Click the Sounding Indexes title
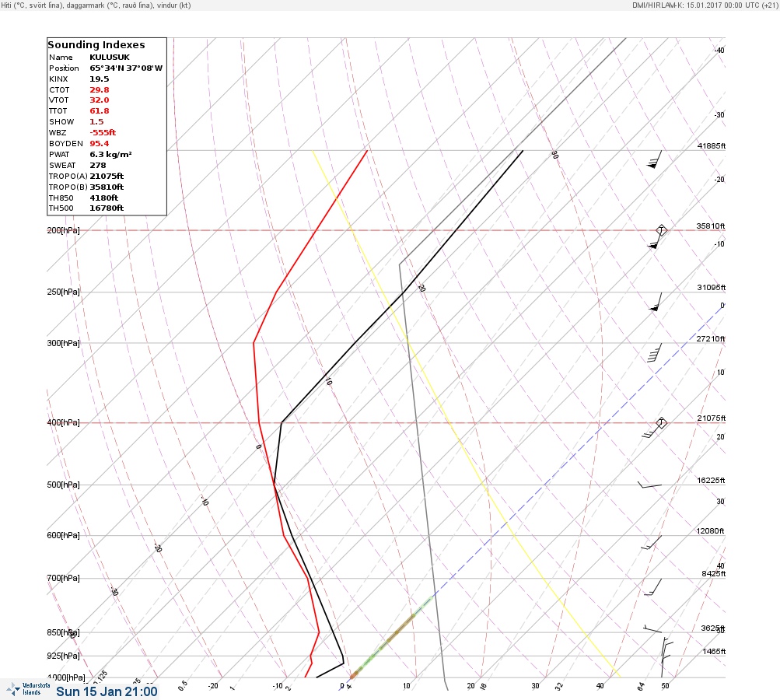Image resolution: width=780 pixels, height=700 pixels. coord(96,45)
